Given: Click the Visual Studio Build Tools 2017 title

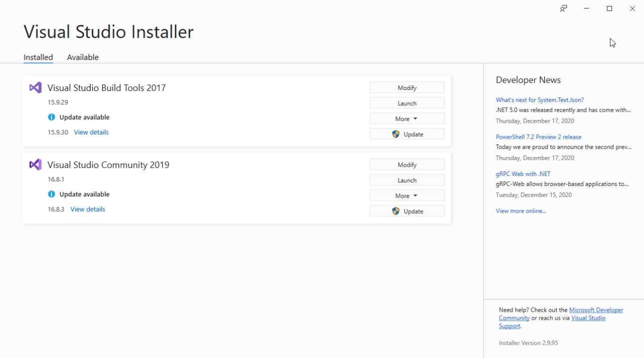Looking at the screenshot, I should 107,87.
